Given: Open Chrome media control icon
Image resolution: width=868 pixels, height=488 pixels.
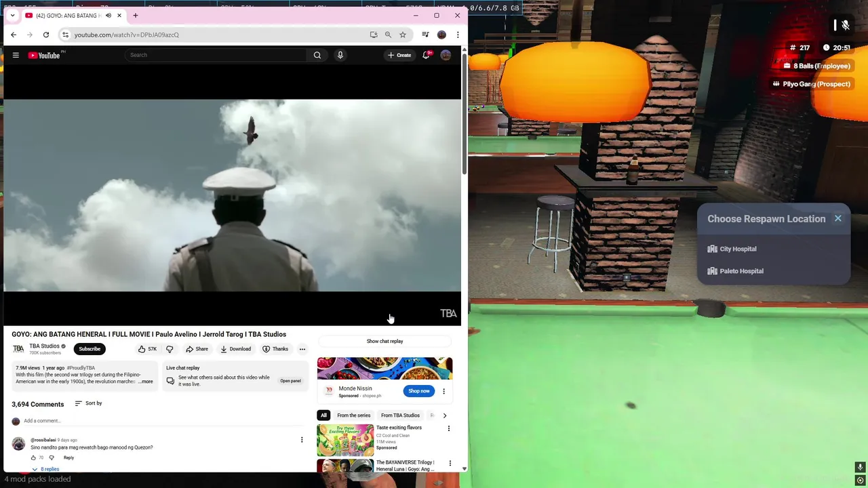Looking at the screenshot, I should (425, 35).
